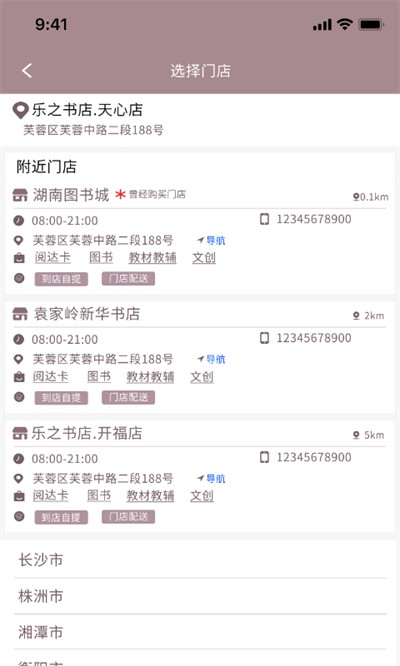Expand the 长沙市 city list
Screen dimensions: 400x666
tap(200, 560)
